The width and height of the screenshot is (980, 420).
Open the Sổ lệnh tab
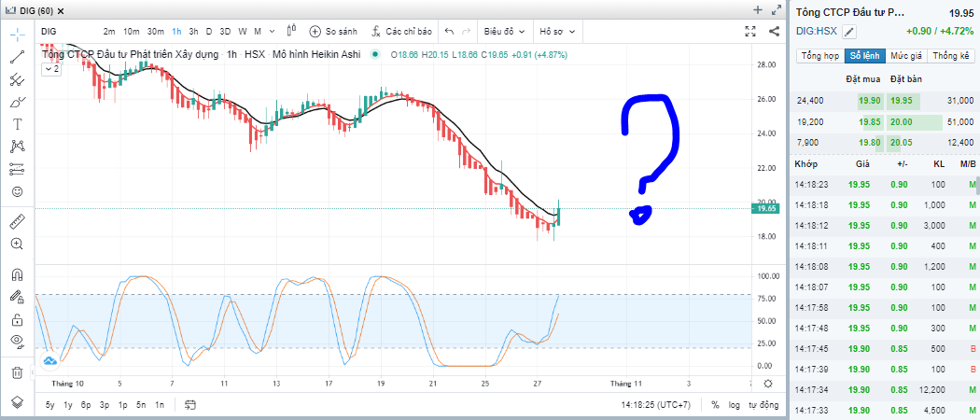(x=865, y=56)
